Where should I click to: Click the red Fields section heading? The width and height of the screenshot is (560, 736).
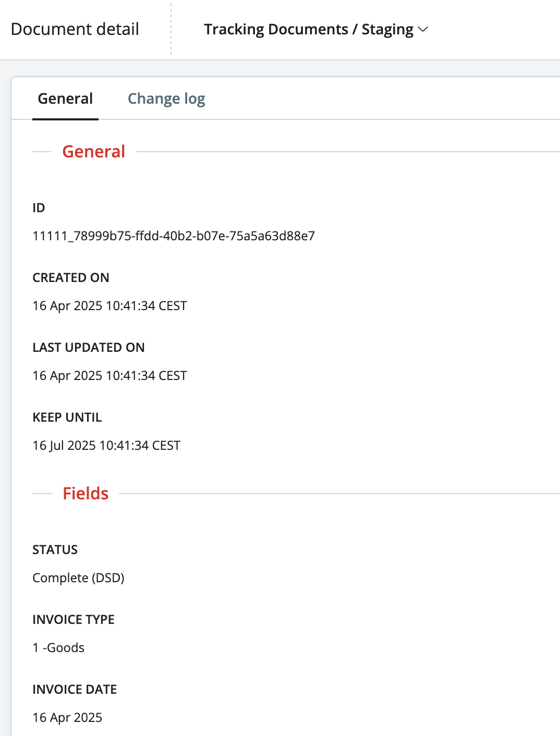point(86,494)
